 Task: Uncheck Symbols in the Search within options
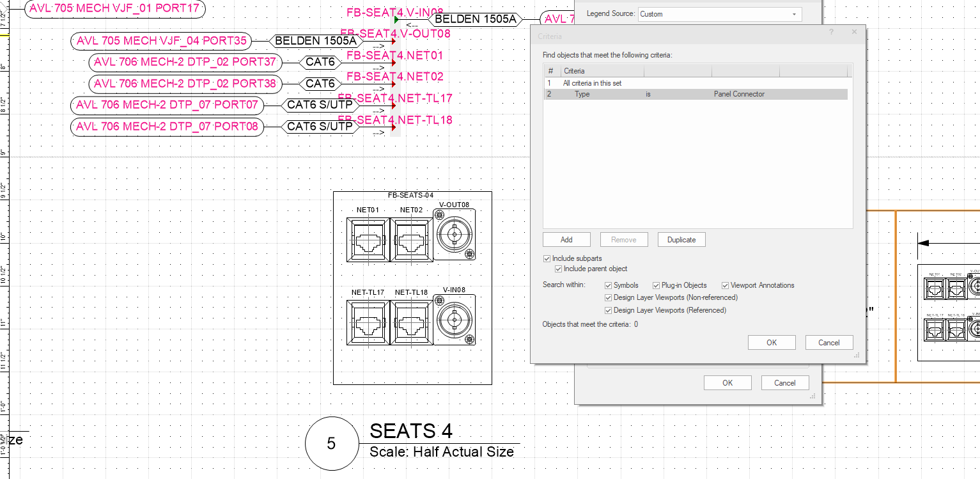[x=609, y=285]
